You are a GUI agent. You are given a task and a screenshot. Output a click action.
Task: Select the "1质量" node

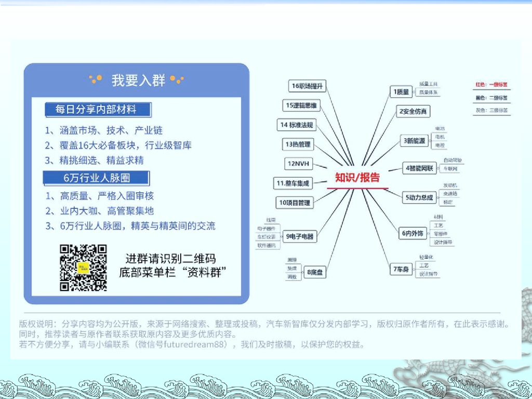(401, 91)
